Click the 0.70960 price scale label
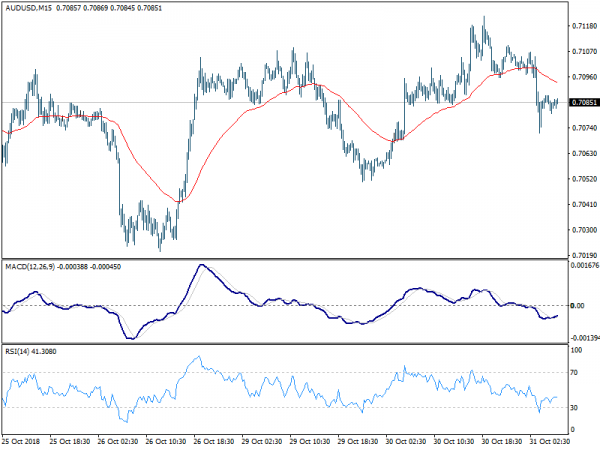Image resolution: width=600 pixels, height=450 pixels. 584,77
